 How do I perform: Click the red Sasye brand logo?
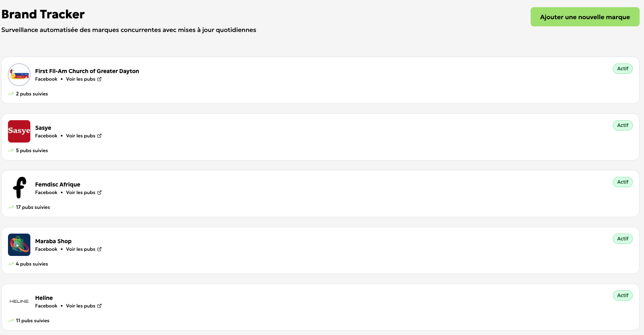click(x=19, y=131)
